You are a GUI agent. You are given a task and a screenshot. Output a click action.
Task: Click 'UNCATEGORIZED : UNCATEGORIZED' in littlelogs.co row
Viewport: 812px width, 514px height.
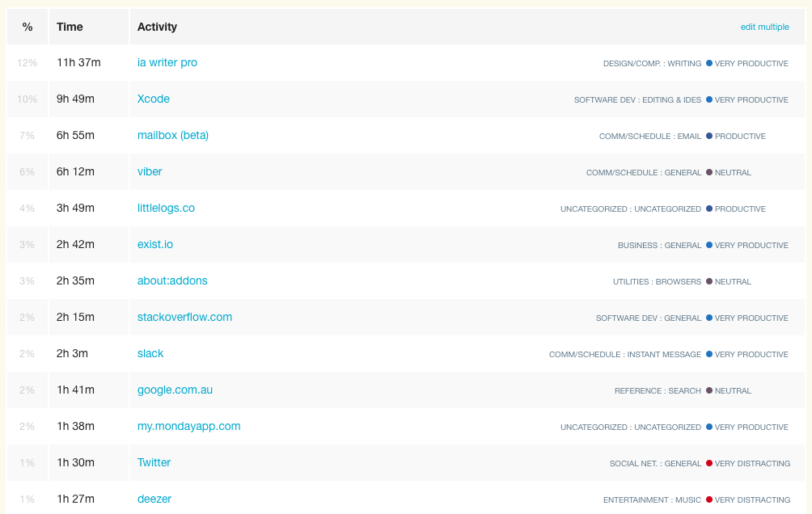click(631, 209)
